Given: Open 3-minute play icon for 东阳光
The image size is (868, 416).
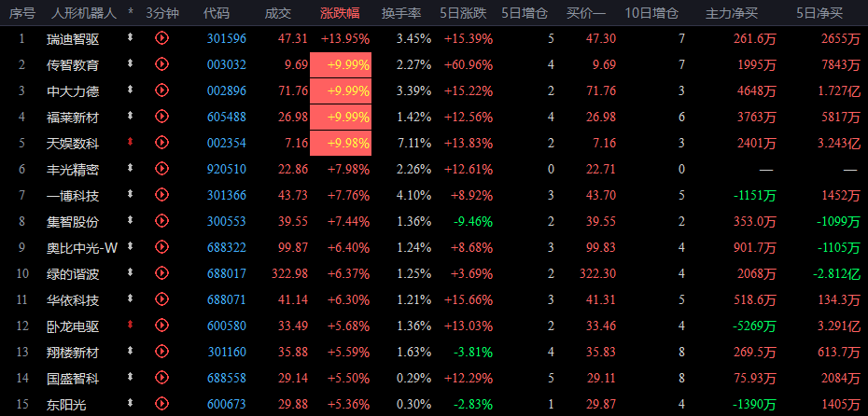Looking at the screenshot, I should point(161,404).
